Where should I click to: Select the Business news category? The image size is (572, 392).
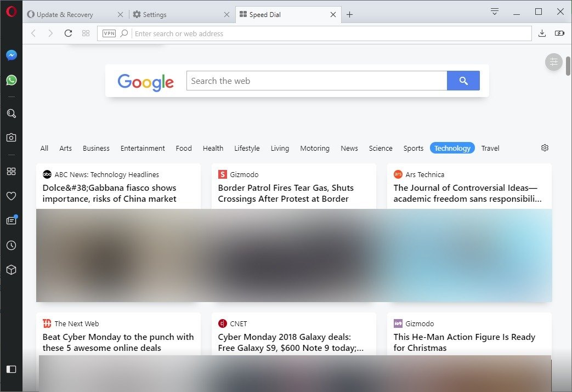coord(96,148)
